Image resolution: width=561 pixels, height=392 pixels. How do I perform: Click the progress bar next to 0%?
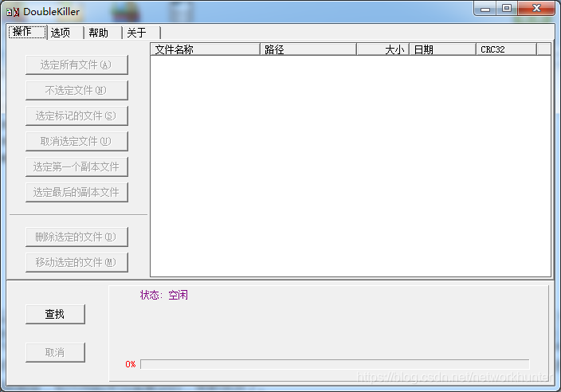pos(335,364)
